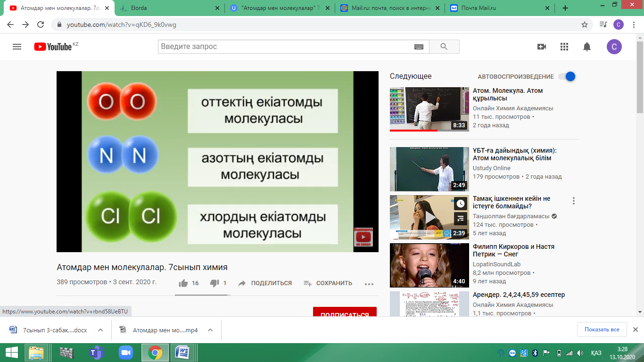Click the search magnifier button
Viewport: 644px width, 362px height.
coord(444,47)
